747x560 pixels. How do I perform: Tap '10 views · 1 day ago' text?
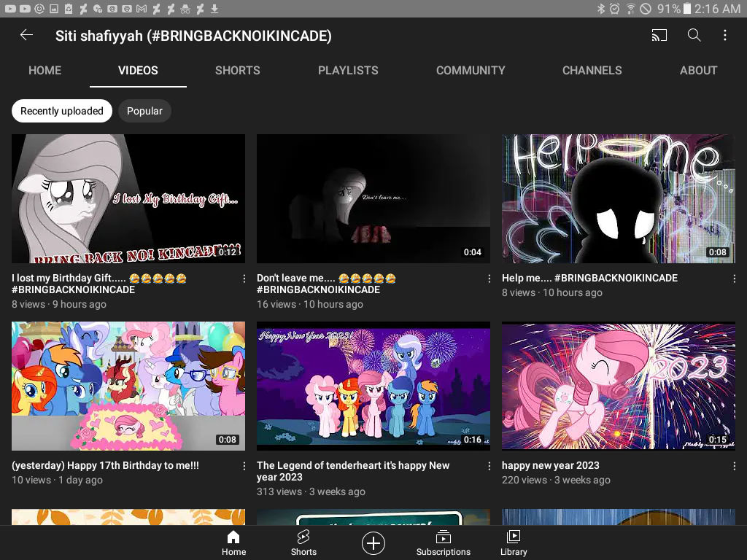click(57, 480)
